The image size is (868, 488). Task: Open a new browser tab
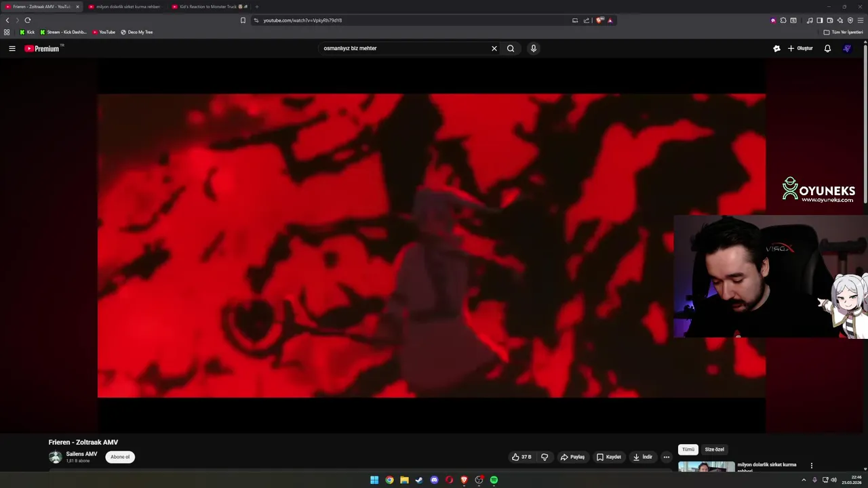(257, 7)
